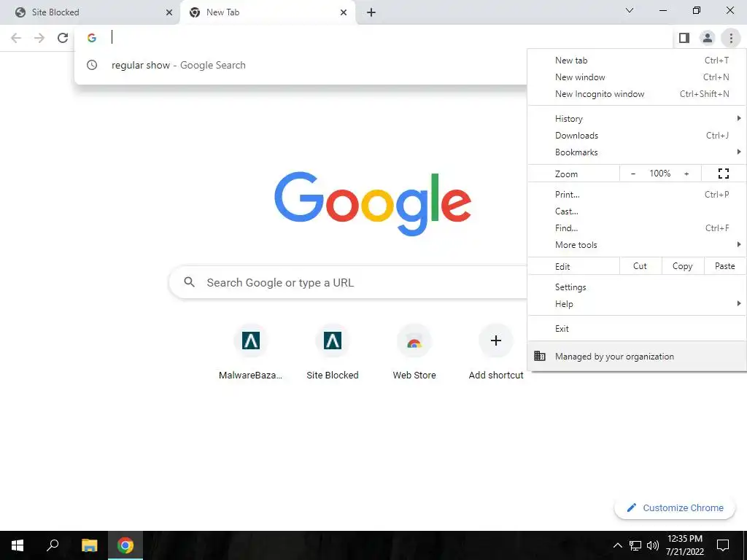Click the clock icon beside the regular show suggestion
The height and width of the screenshot is (560, 747).
(92, 65)
